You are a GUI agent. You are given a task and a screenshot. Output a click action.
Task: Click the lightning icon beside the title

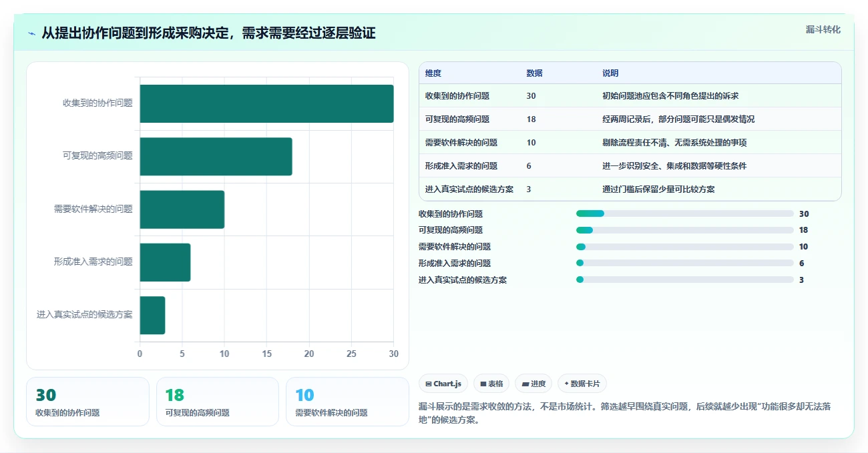31,33
